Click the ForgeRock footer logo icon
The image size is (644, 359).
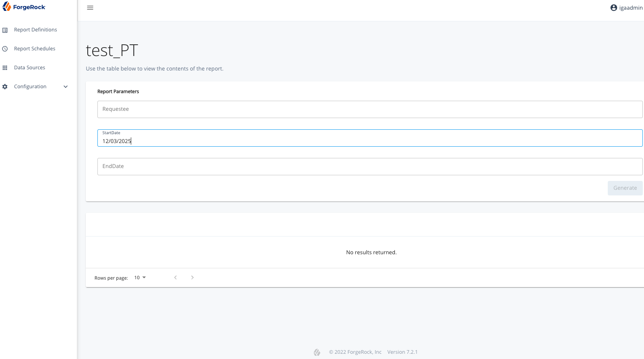pos(317,352)
